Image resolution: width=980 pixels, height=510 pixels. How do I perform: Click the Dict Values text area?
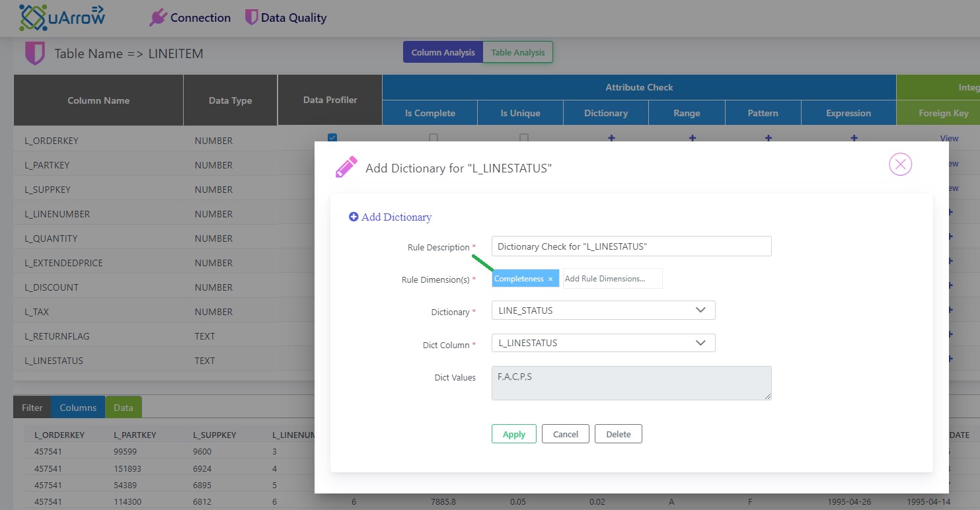[632, 383]
